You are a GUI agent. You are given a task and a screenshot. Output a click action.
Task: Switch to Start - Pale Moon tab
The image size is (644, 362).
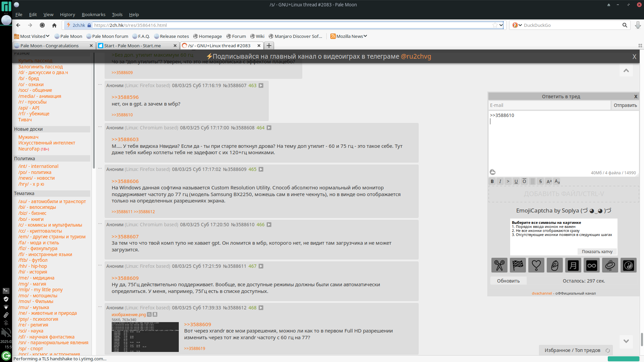coord(138,46)
